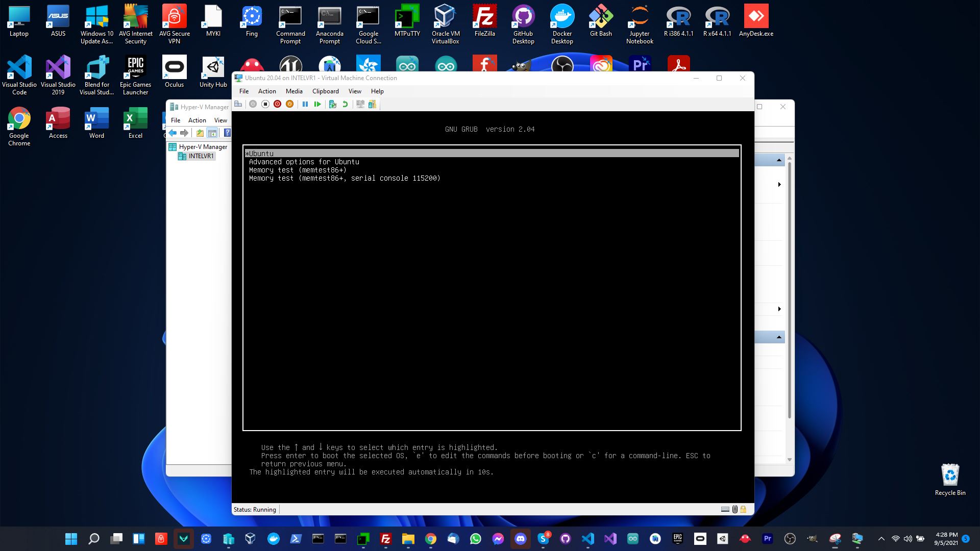Open the Anaconda Prompt desktop shortcut
The height and width of the screenshot is (551, 980).
tap(329, 24)
